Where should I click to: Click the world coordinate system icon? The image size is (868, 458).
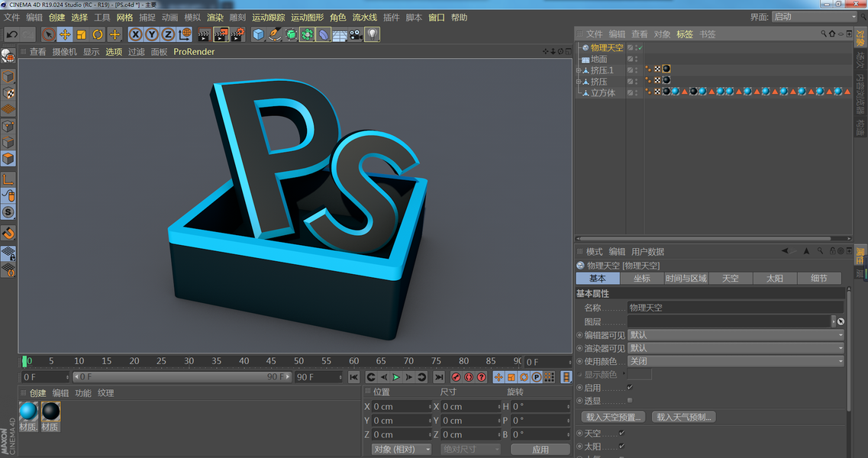click(x=185, y=34)
